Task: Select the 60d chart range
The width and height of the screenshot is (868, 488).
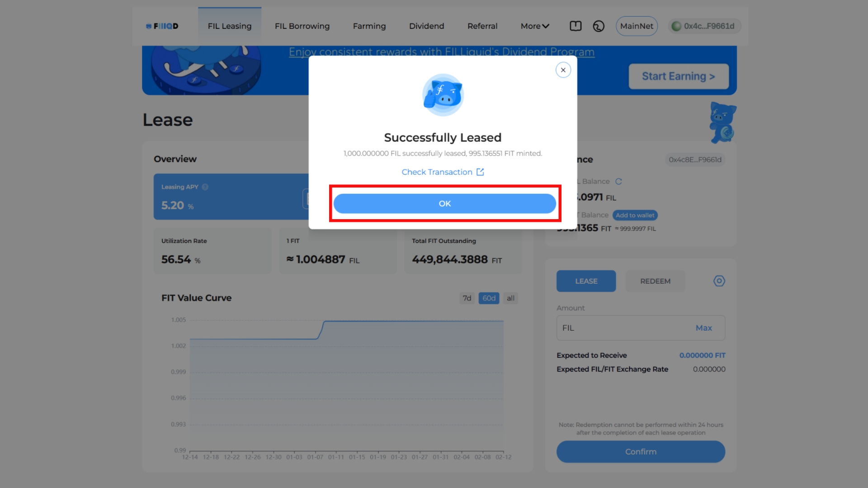Action: (x=489, y=298)
